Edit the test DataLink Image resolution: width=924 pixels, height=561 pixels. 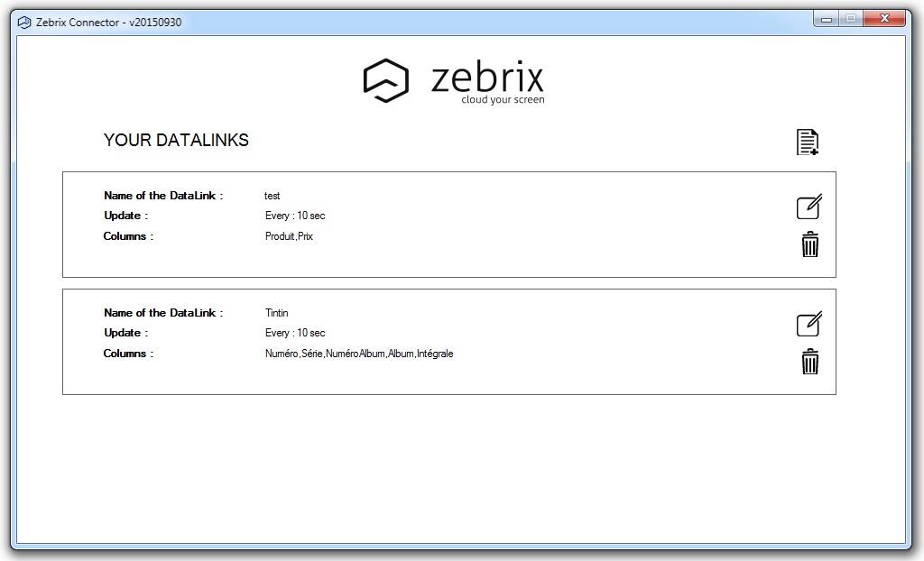pyautogui.click(x=808, y=207)
